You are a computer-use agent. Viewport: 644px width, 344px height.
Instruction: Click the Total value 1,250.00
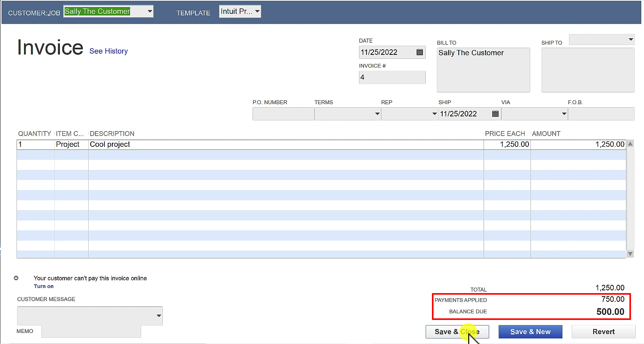pyautogui.click(x=610, y=288)
